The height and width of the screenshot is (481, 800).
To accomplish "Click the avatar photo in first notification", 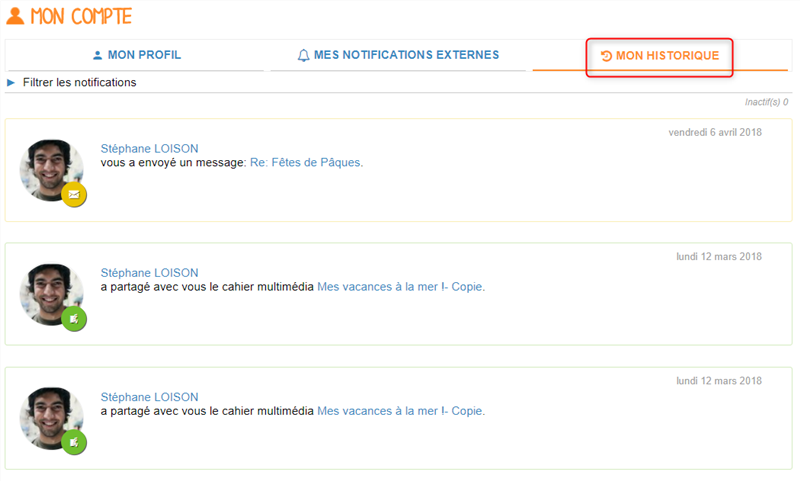I will click(x=51, y=170).
